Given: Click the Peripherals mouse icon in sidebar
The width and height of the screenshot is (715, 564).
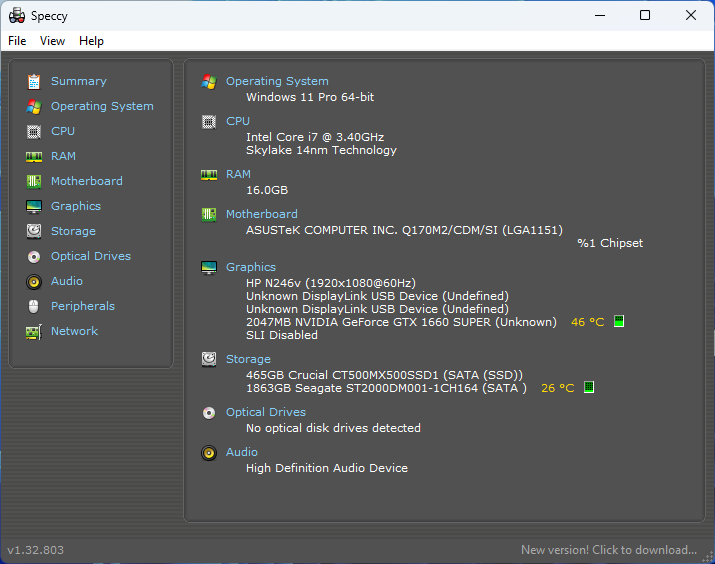Looking at the screenshot, I should [x=34, y=306].
